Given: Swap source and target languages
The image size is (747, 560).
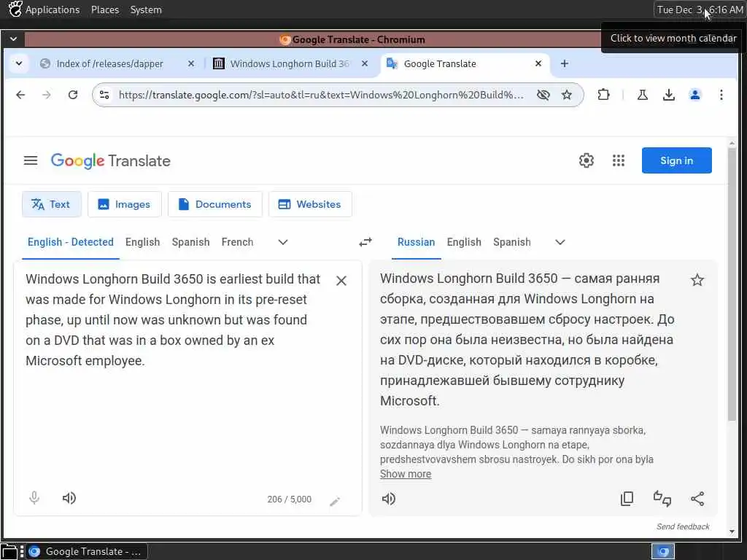Looking at the screenshot, I should pyautogui.click(x=365, y=242).
